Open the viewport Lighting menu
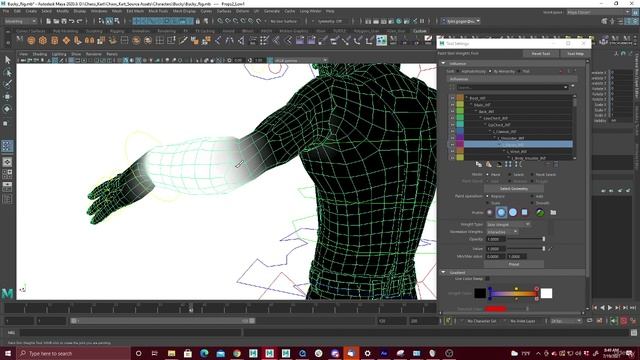This screenshot has width=640, height=360. click(59, 54)
